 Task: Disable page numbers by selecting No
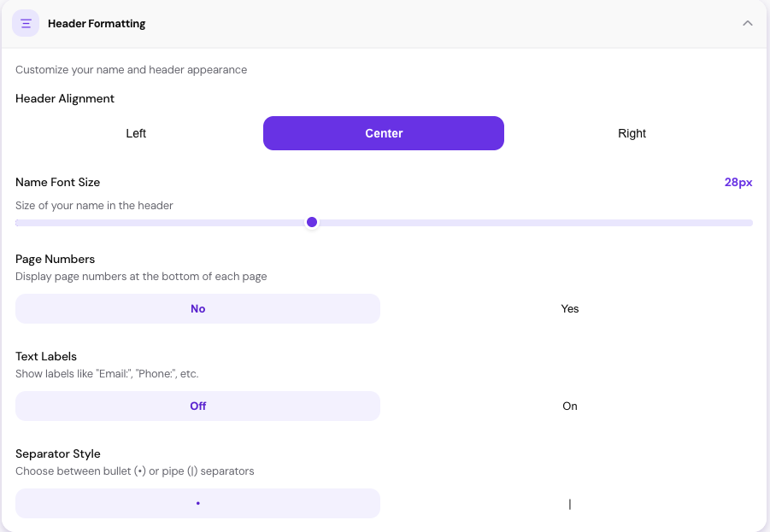197,308
